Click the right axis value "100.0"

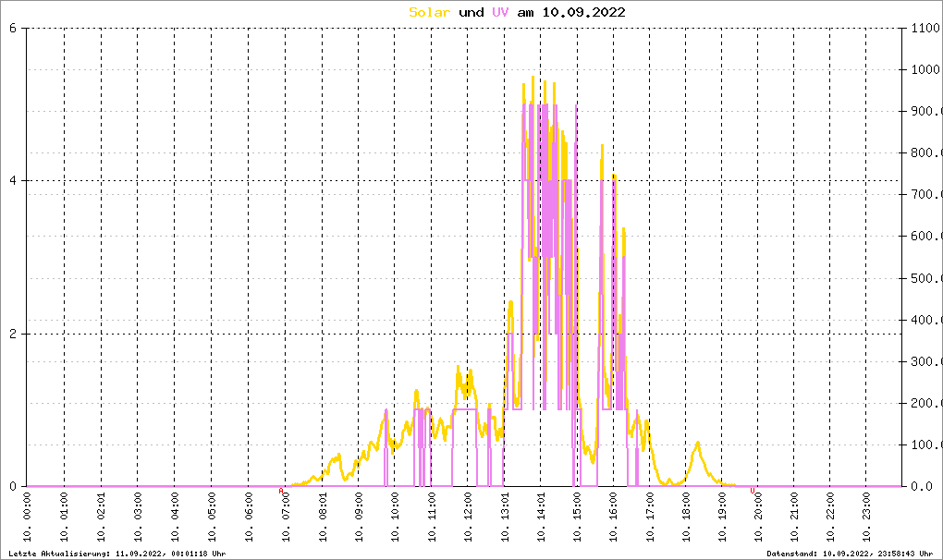tap(926, 444)
